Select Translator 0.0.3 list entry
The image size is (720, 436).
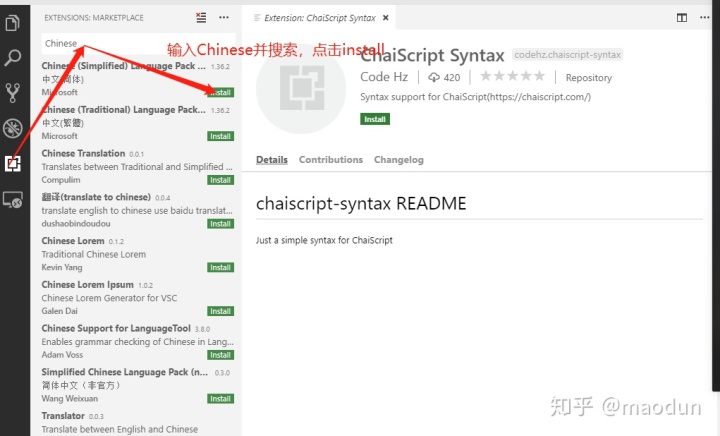[x=136, y=423]
